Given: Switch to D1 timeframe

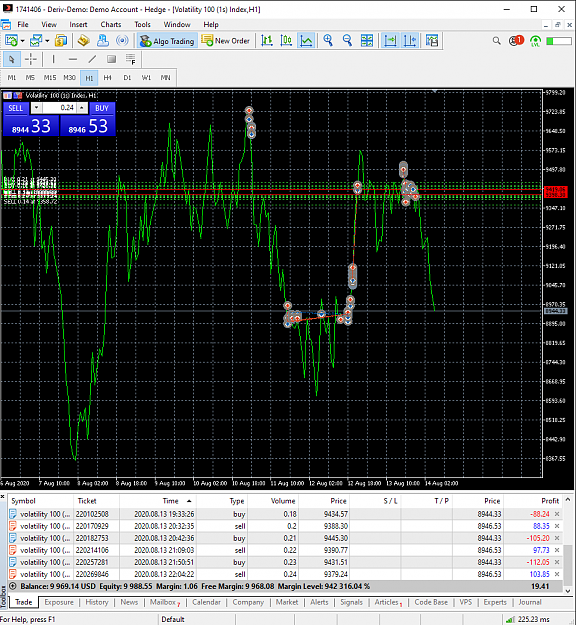Looking at the screenshot, I should (127, 78).
